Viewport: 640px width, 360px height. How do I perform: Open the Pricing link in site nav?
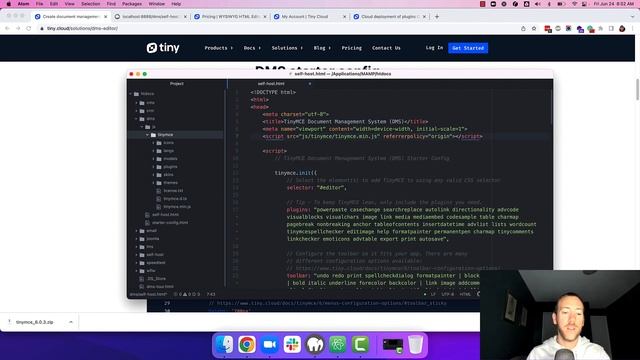tap(351, 48)
